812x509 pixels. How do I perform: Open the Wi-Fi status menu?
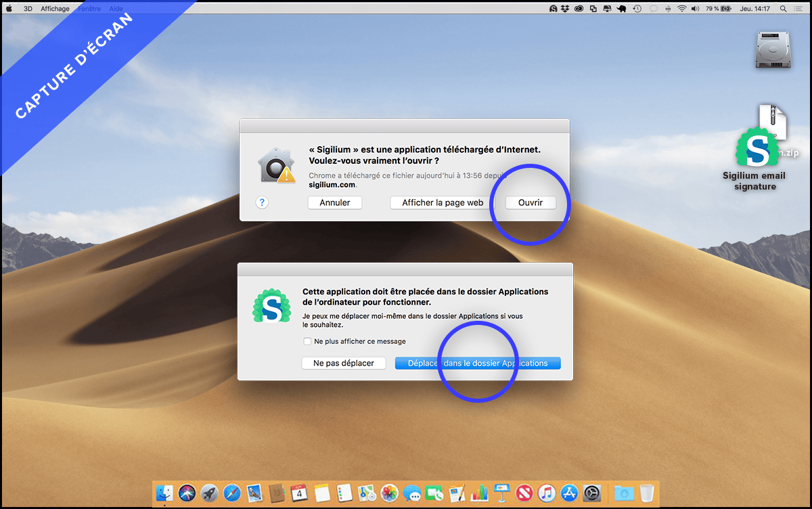(x=681, y=9)
